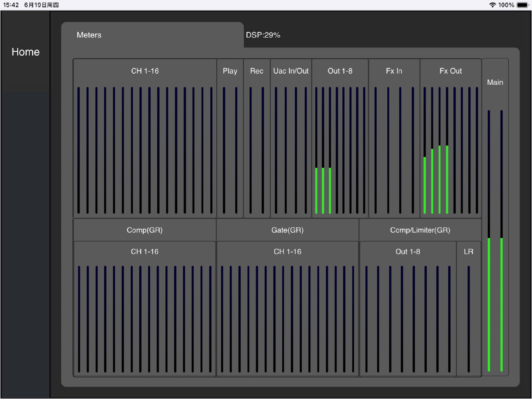This screenshot has width=532, height=399.
Task: Open Gate gain reduction CH 1-16 meters
Action: pyautogui.click(x=287, y=309)
